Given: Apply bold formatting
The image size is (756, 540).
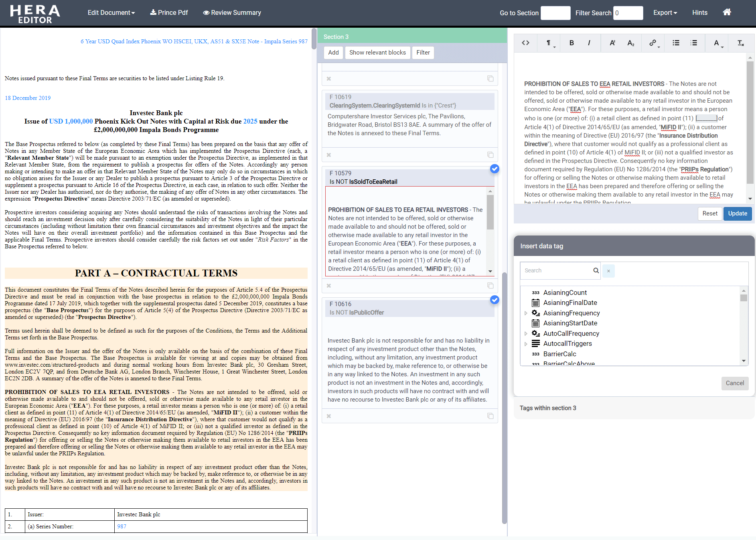Looking at the screenshot, I should tap(572, 43).
